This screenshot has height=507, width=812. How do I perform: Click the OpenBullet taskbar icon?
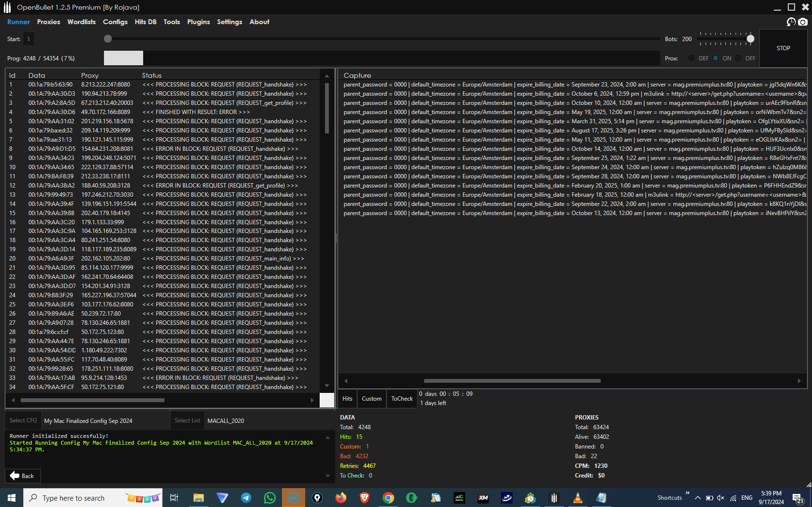click(x=554, y=498)
